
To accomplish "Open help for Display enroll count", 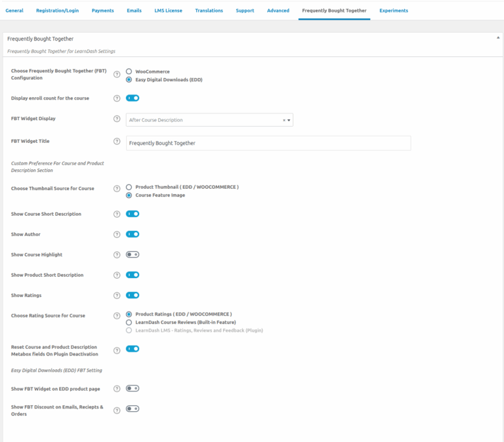I will pos(117,98).
